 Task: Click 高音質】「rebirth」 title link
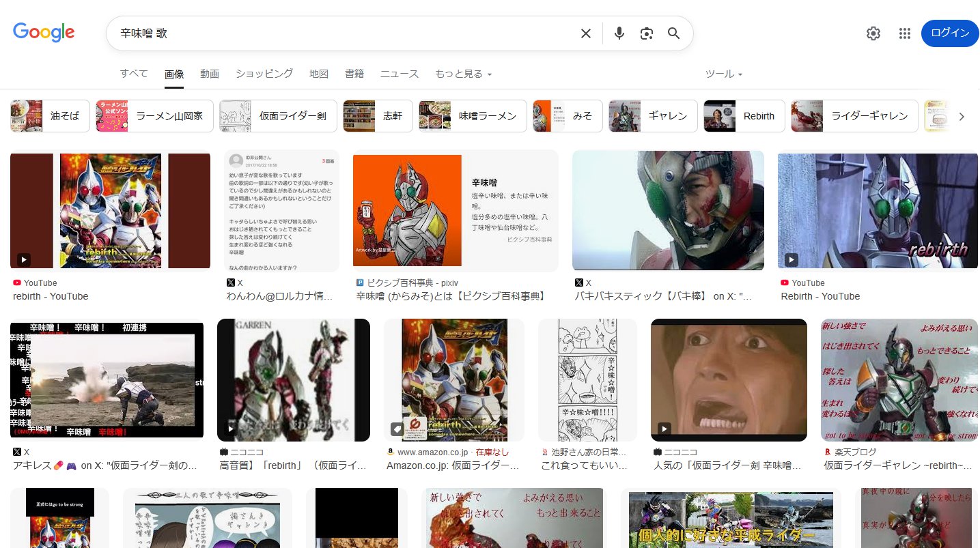[293, 465]
